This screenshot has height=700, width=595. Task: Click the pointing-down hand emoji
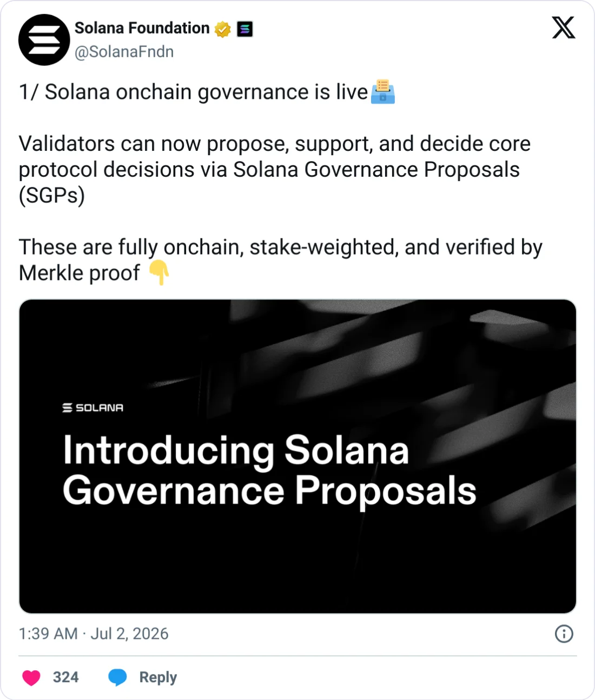[x=159, y=272]
